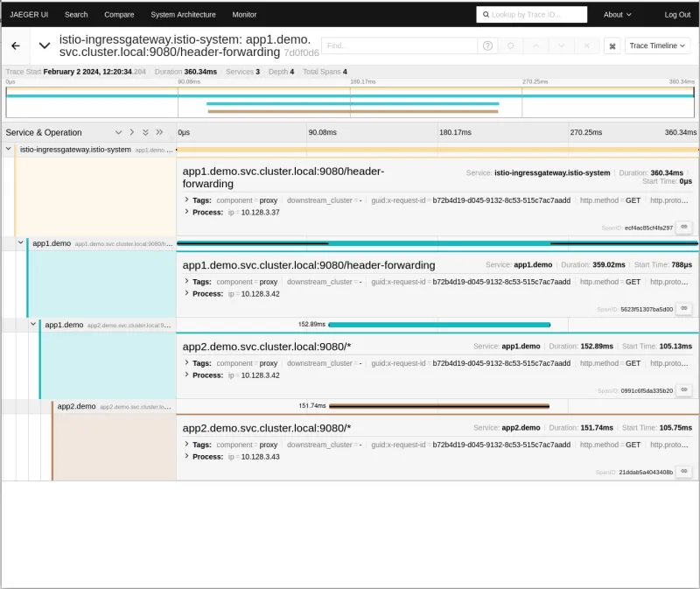The image size is (700, 589).
Task: Collapse the istio-ingressgateway root span row
Action: point(8,149)
